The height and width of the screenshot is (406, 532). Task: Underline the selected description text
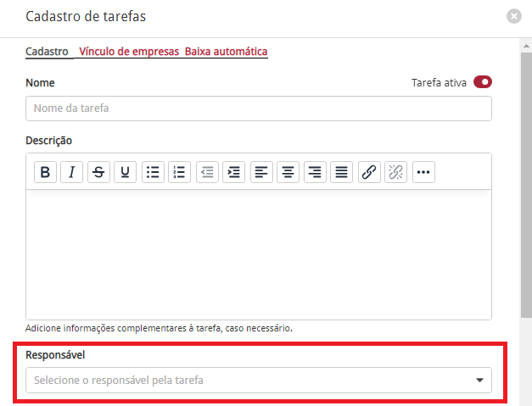pos(126,172)
